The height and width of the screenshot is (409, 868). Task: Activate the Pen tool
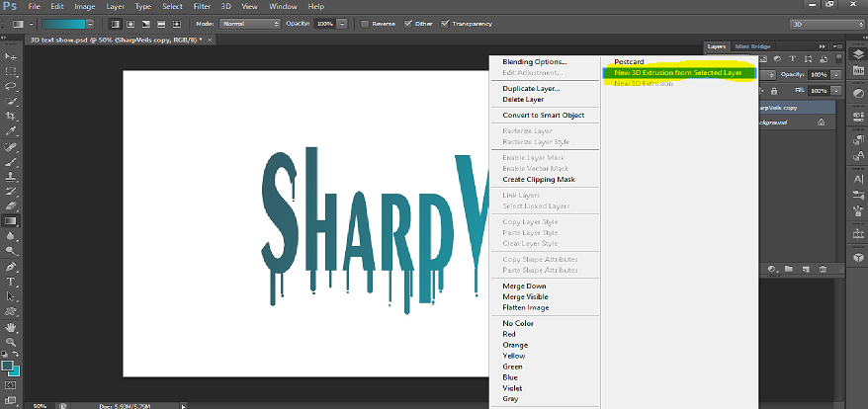pyautogui.click(x=11, y=266)
